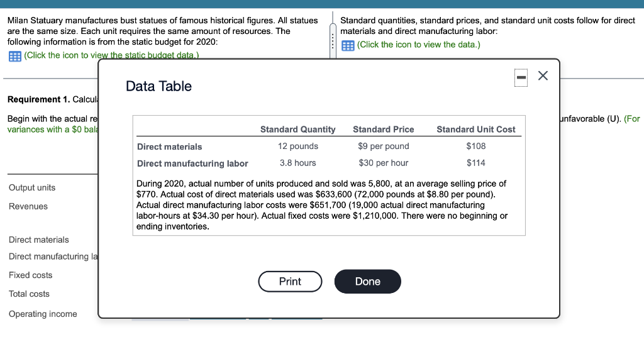Image resolution: width=644 pixels, height=359 pixels.
Task: Click the Done button
Action: click(x=367, y=282)
